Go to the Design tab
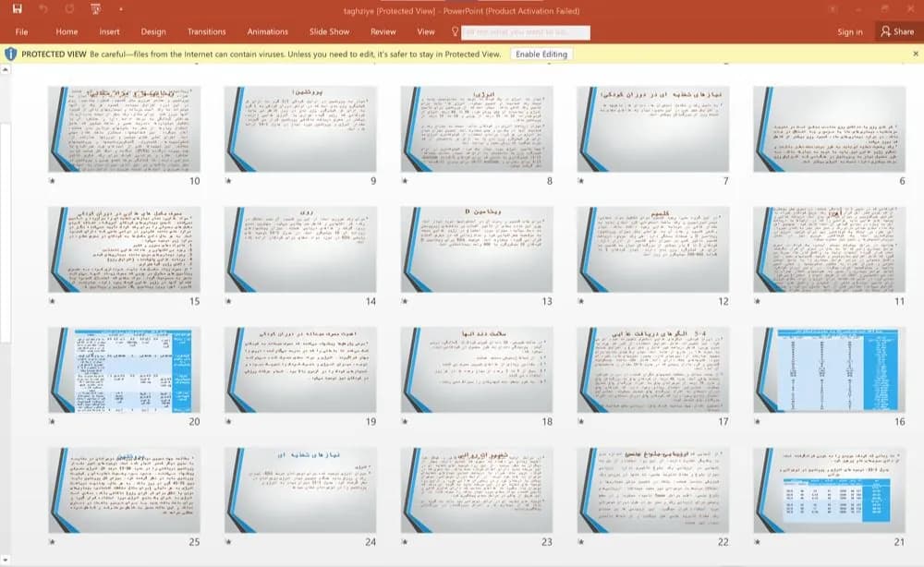 (153, 31)
